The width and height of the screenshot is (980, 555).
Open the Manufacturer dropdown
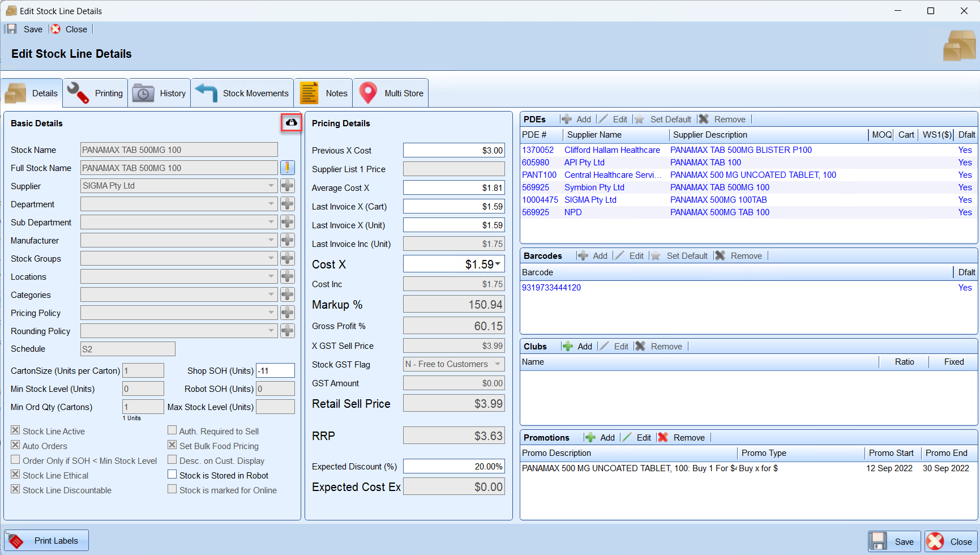(271, 240)
